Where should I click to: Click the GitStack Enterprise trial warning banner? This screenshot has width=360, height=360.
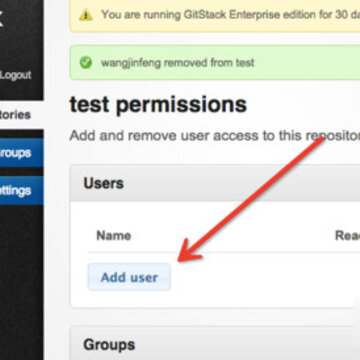215,16
